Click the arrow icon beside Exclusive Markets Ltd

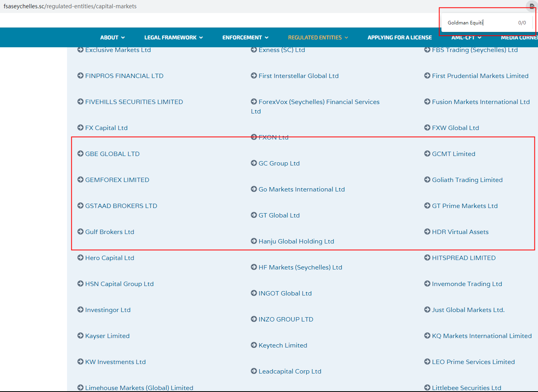tap(80, 50)
